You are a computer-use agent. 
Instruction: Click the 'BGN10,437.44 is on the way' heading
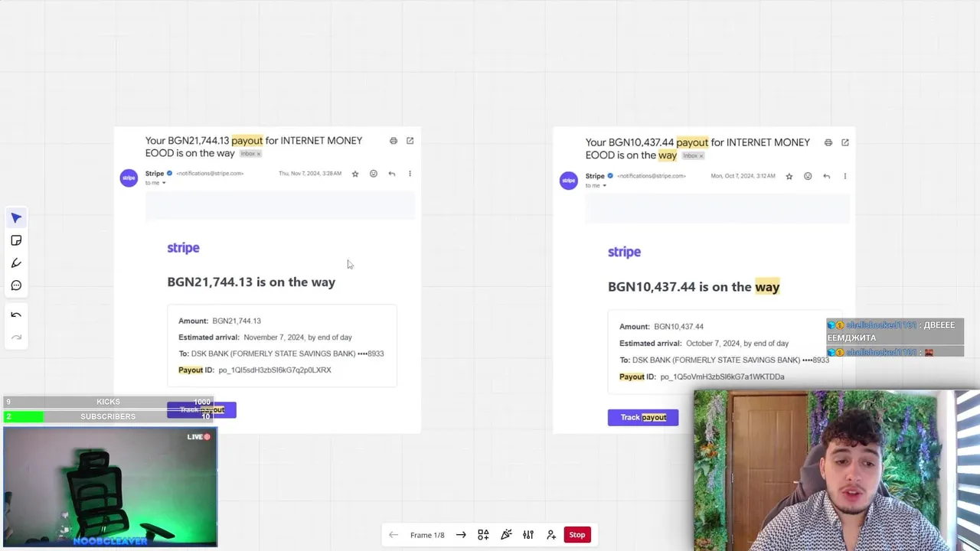pos(694,287)
